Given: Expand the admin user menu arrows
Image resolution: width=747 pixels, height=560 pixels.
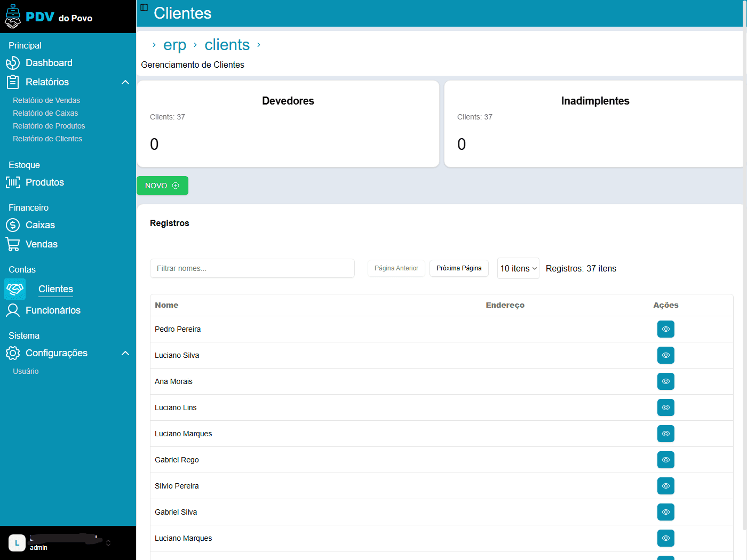Looking at the screenshot, I should coord(108,543).
